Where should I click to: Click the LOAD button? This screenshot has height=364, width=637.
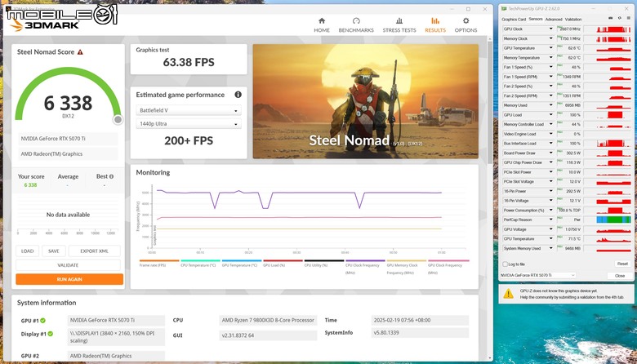coord(27,251)
